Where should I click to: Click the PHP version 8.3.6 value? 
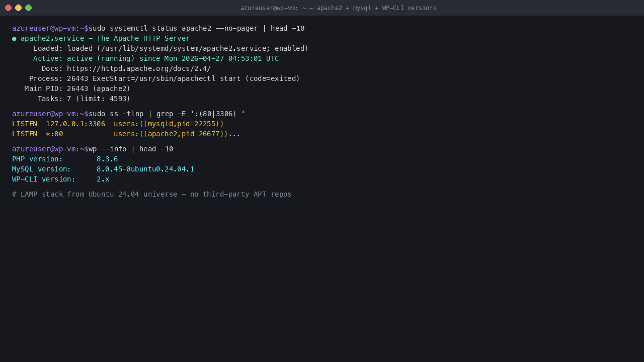click(x=107, y=159)
